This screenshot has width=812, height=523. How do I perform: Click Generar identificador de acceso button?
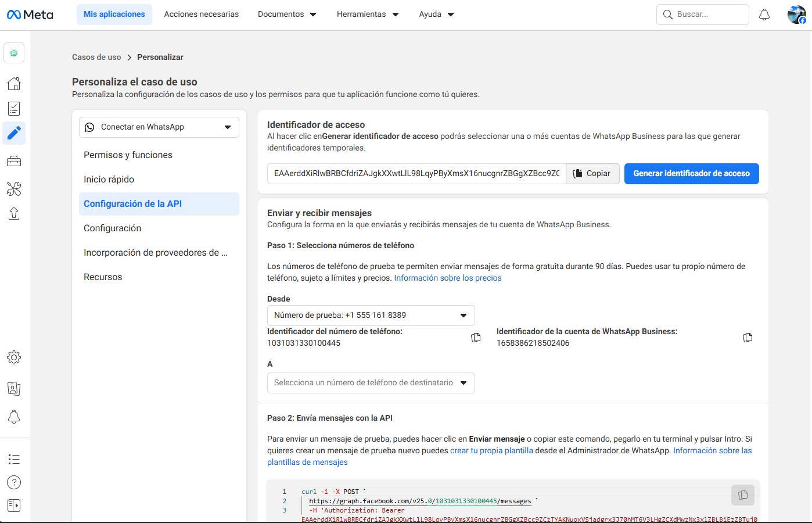pyautogui.click(x=691, y=174)
